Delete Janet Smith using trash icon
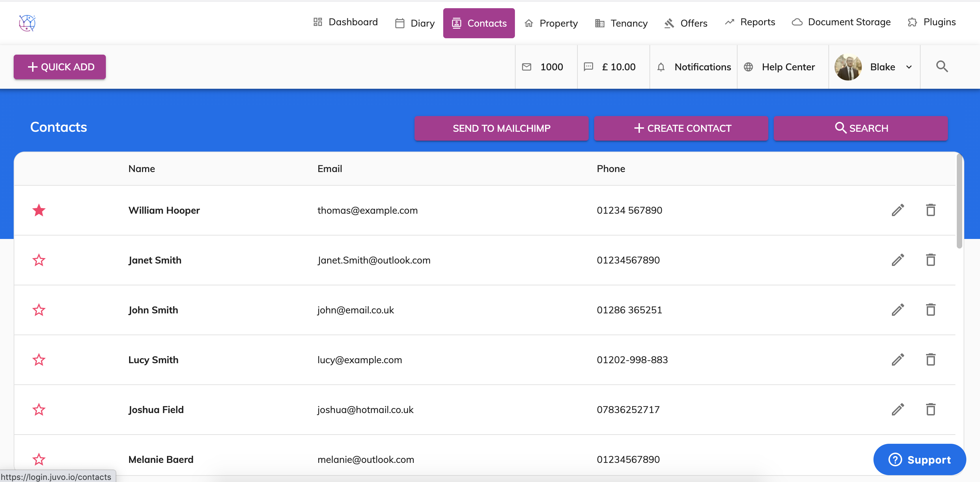This screenshot has width=980, height=482. 930,260
